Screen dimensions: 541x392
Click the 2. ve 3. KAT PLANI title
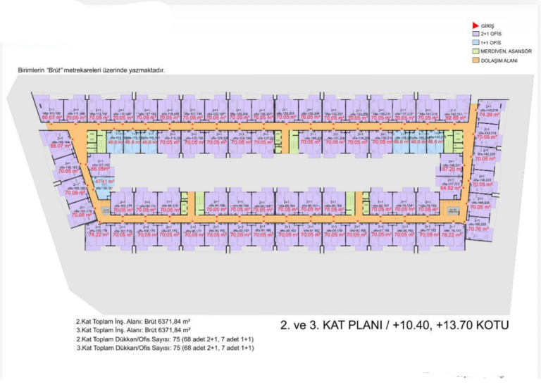tap(394, 324)
